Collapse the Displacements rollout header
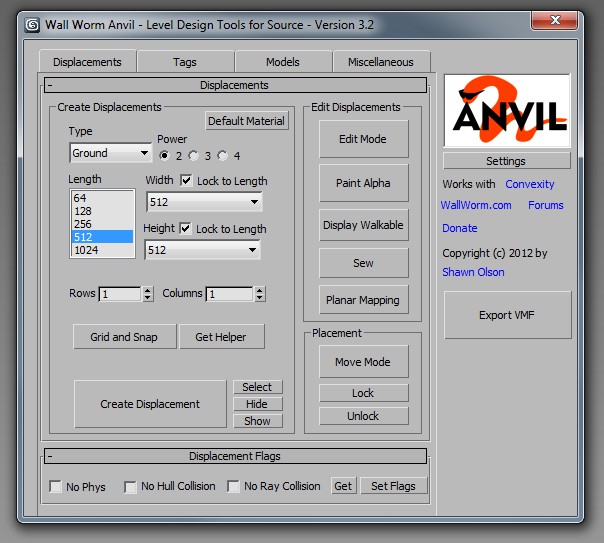Screen dimensions: 604x543 pyautogui.click(x=235, y=85)
